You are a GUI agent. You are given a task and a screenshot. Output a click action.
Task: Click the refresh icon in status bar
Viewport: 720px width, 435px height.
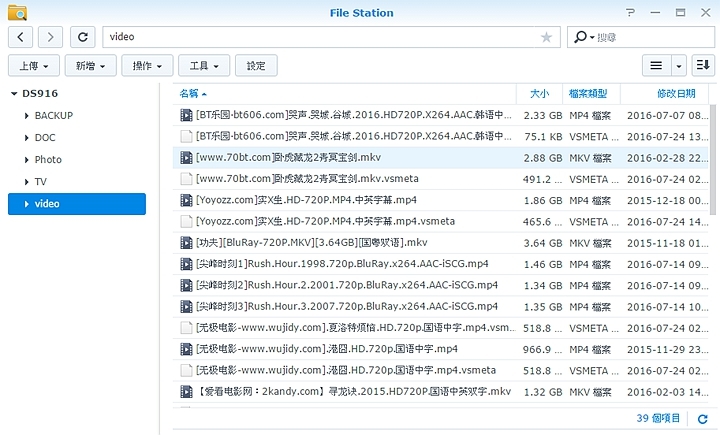point(703,417)
